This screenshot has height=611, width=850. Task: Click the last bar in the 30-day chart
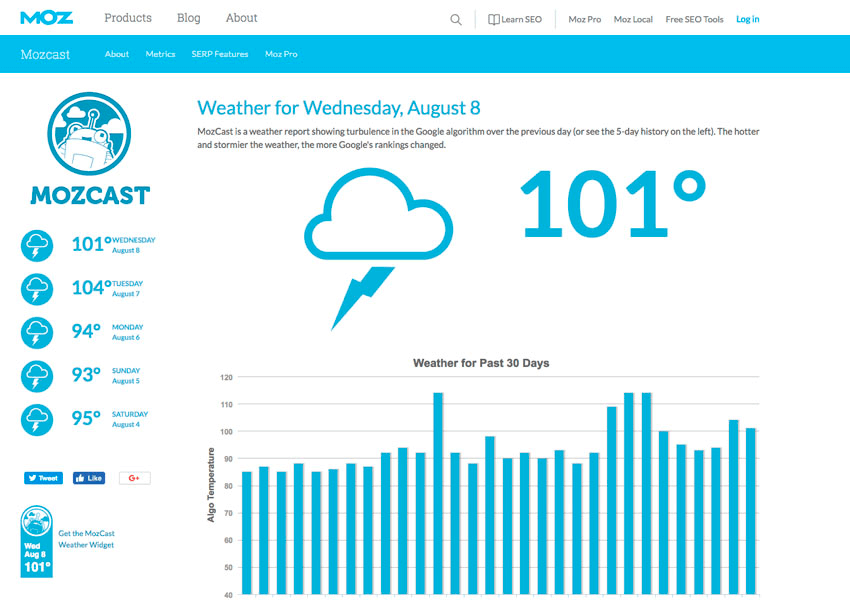(x=751, y=511)
